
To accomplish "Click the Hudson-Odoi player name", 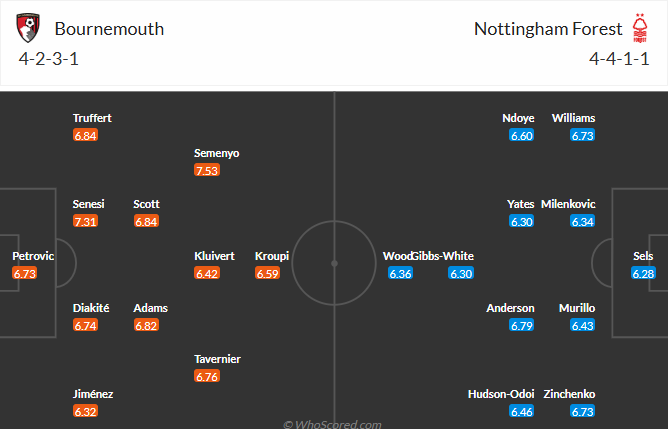I will 501,394.
